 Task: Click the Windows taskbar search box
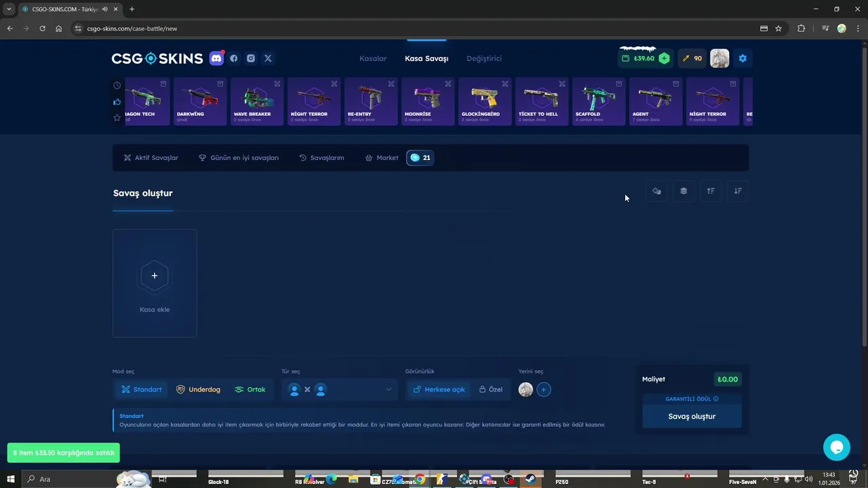[x=68, y=479]
